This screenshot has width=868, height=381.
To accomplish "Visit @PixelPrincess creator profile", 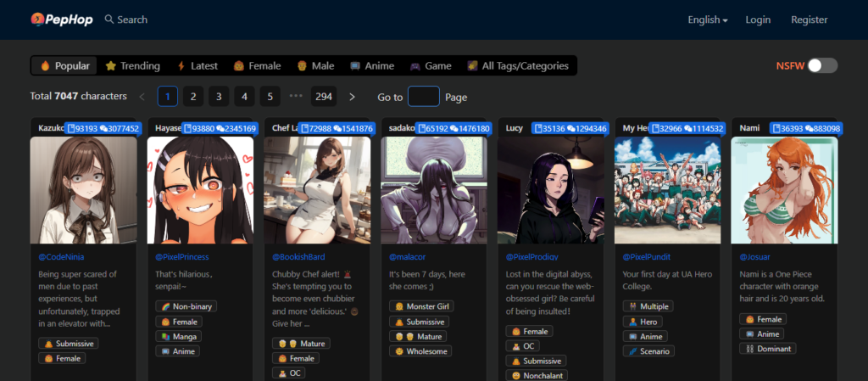I will pos(182,257).
